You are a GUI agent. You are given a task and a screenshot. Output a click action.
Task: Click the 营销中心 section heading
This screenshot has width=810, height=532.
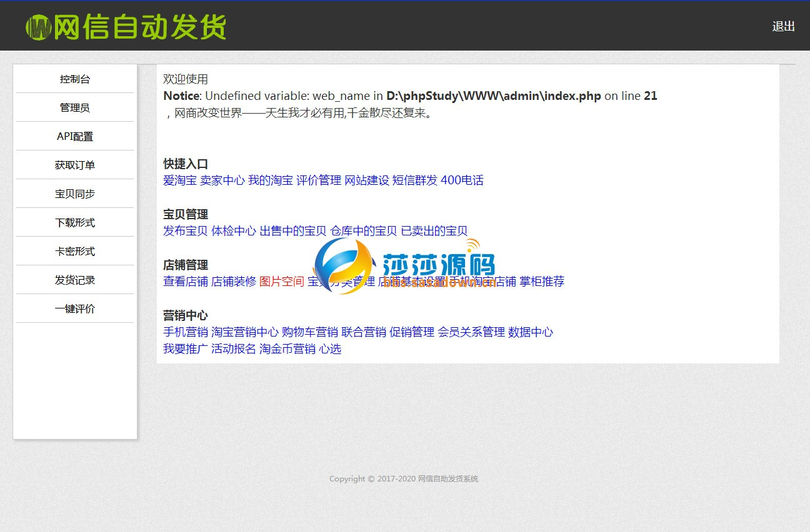click(186, 316)
